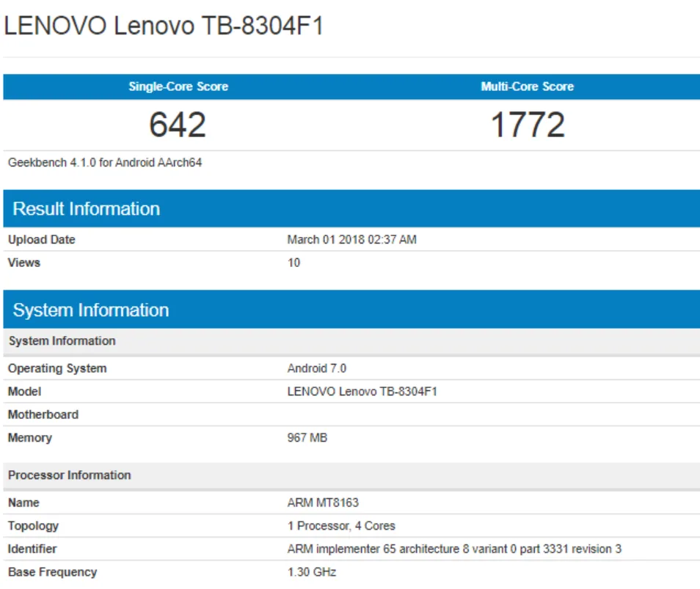
Task: Click the Topology value 1 Processor, 4 Cores
Action: 341,526
